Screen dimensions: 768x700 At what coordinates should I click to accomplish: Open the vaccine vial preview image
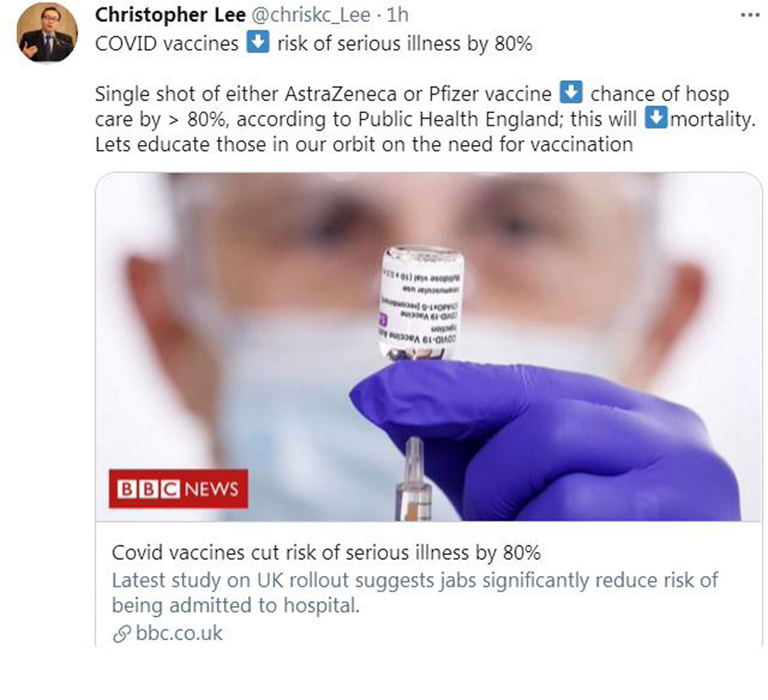[x=429, y=347]
